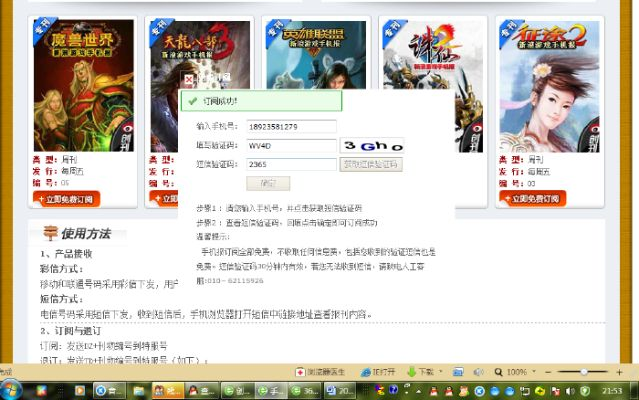Open the file explorer folder on taskbar

(139, 391)
